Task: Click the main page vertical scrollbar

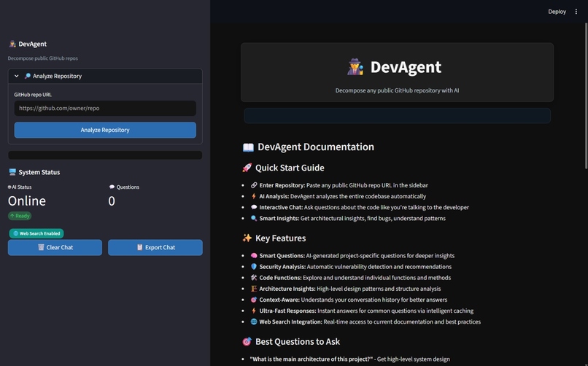Action: click(x=586, y=96)
